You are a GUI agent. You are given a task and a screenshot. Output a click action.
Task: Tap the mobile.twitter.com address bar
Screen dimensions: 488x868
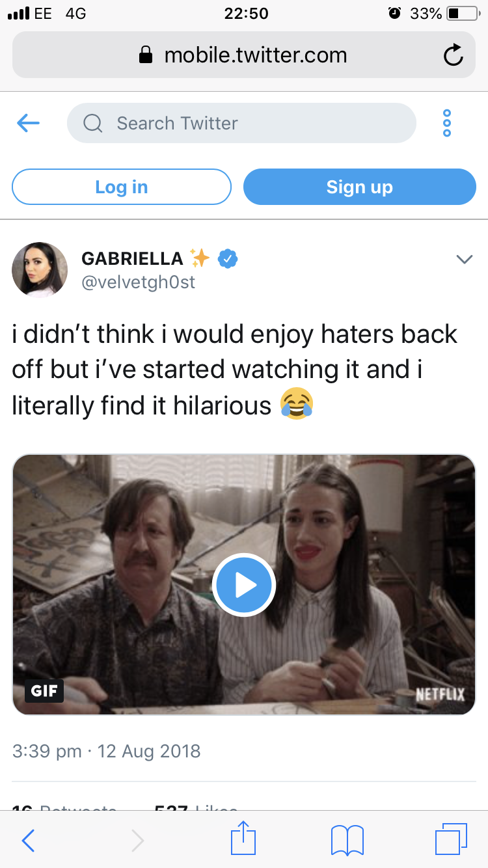243,55
